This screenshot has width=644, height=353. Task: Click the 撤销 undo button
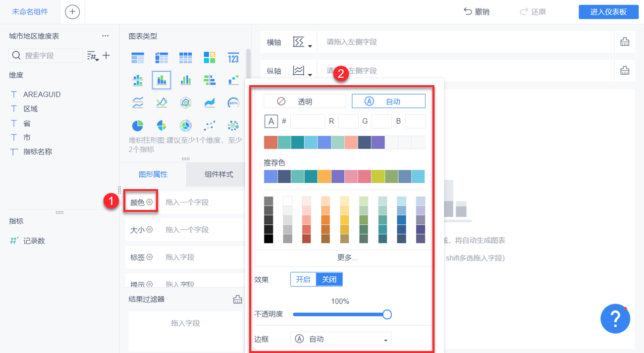click(476, 12)
